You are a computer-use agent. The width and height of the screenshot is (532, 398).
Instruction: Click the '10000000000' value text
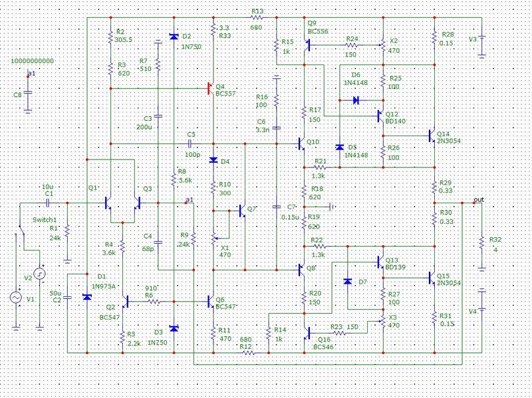(32, 61)
